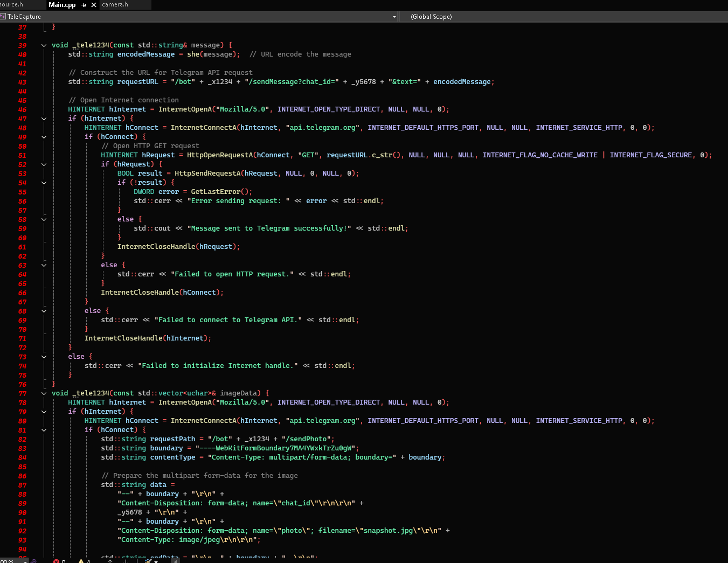728x563 pixels.
Task: Click the INTERNET_FLAG_SECURE constant on line 51
Action: pyautogui.click(x=650, y=155)
